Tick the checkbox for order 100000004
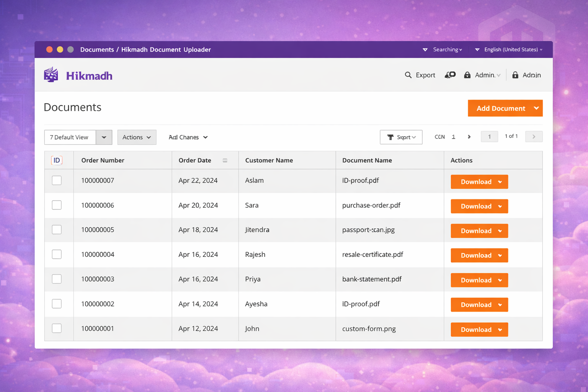588x392 pixels. [57, 254]
